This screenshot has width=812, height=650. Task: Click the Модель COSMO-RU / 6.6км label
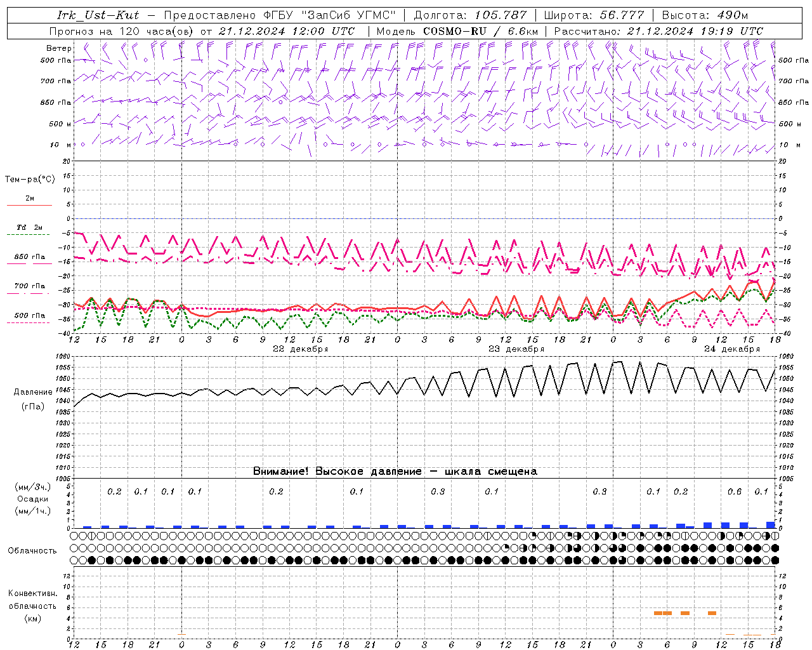[x=457, y=31]
